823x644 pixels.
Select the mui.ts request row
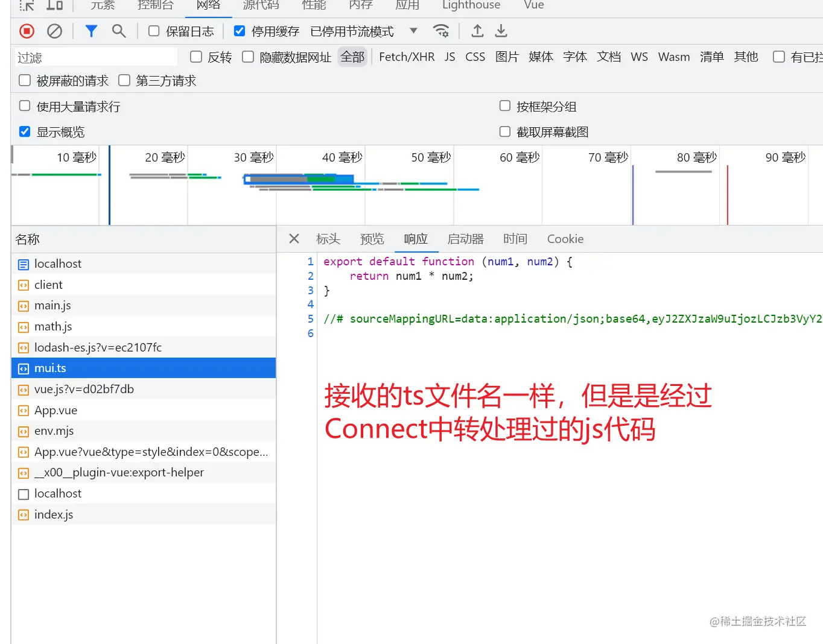point(144,368)
